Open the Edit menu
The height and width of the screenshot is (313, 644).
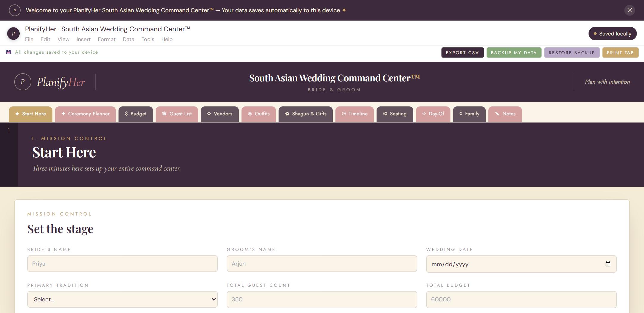(45, 39)
